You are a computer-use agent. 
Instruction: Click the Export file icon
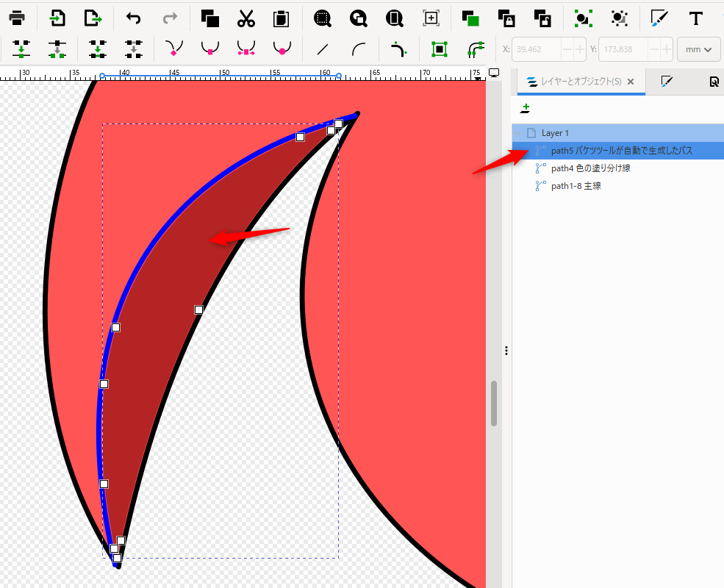93,18
